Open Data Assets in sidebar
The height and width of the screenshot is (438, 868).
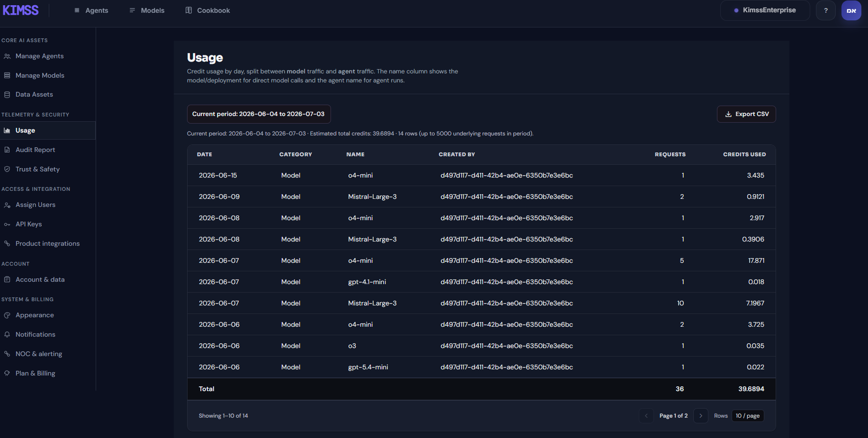coord(47,95)
